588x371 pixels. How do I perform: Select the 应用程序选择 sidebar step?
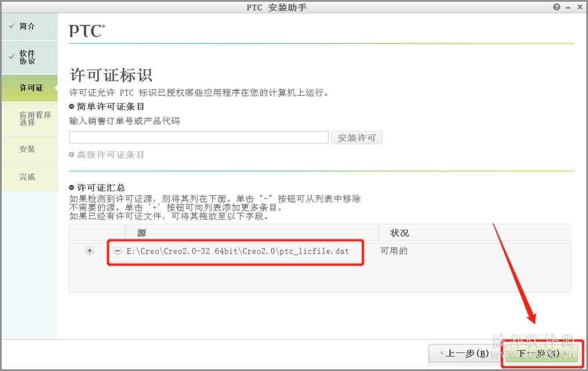click(x=30, y=119)
